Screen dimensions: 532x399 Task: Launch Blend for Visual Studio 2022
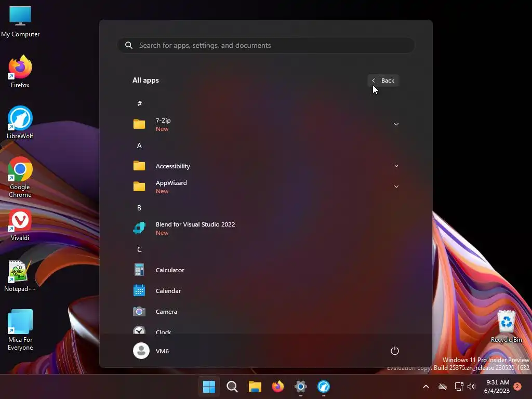pos(265,228)
